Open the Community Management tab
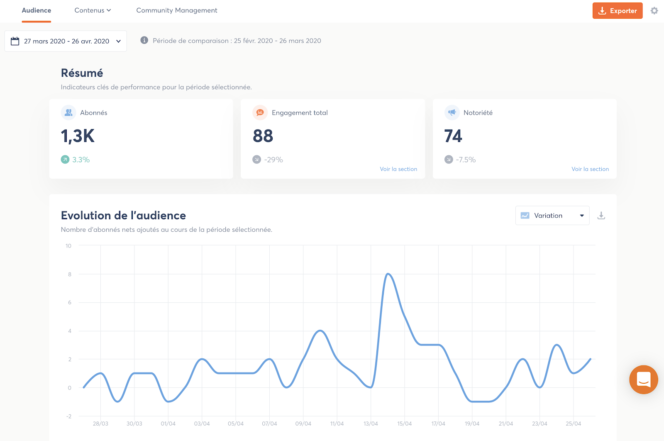 [176, 10]
